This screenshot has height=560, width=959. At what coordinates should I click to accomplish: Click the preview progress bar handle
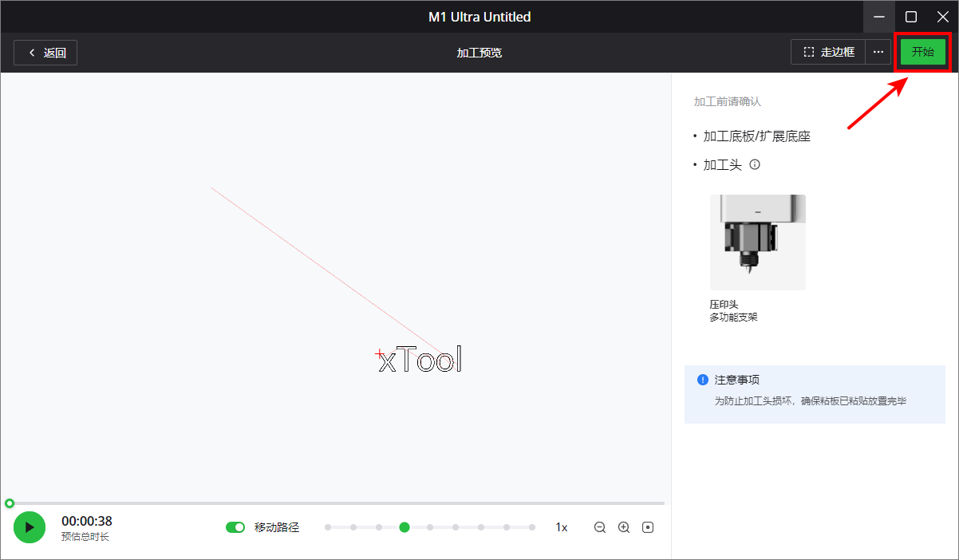coord(10,503)
